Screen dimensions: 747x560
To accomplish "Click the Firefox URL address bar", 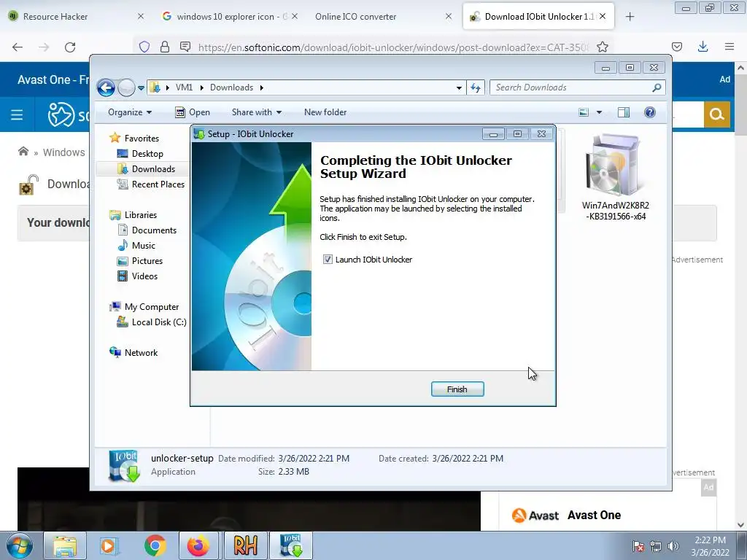I will (393, 47).
